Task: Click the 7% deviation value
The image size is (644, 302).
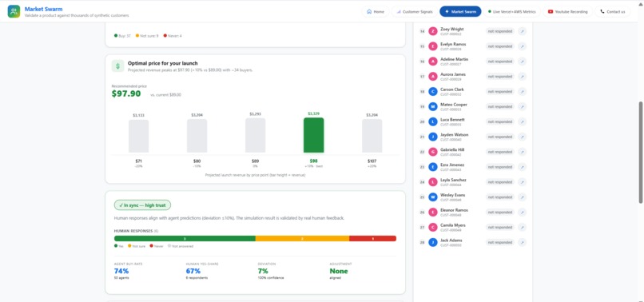Action: tap(263, 271)
